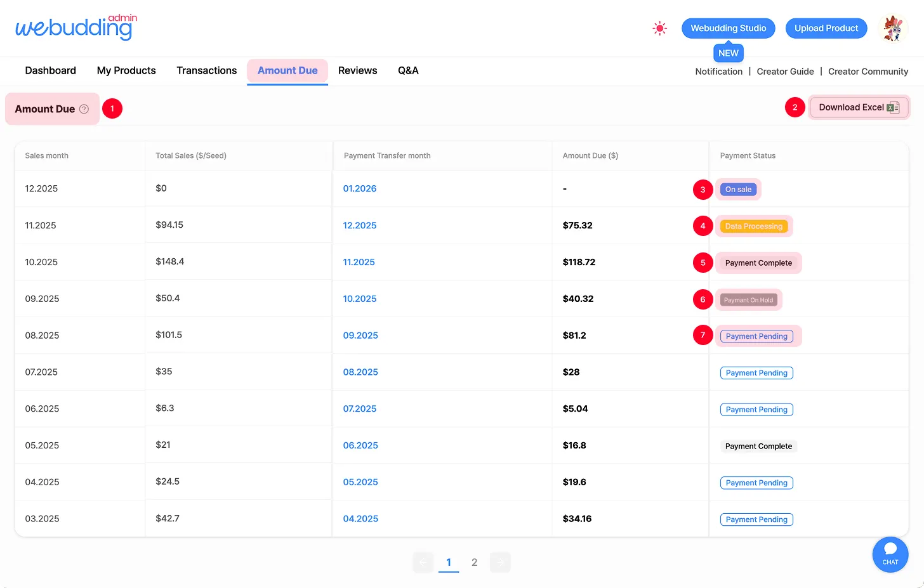Click Payment Complete badge in $16.8 row
This screenshot has height=588, width=924.
(758, 447)
